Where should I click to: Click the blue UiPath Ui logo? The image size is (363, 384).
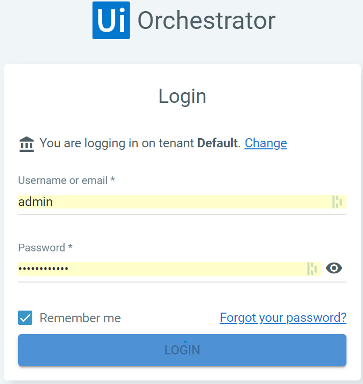click(x=111, y=20)
